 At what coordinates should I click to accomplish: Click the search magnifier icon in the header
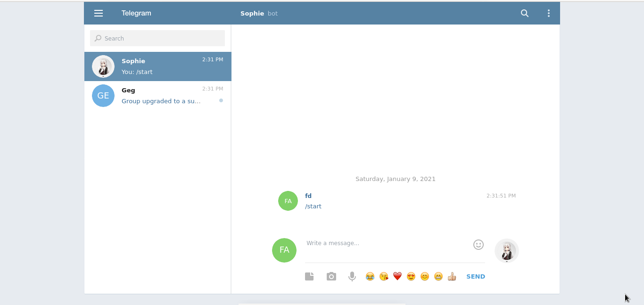[x=525, y=13]
